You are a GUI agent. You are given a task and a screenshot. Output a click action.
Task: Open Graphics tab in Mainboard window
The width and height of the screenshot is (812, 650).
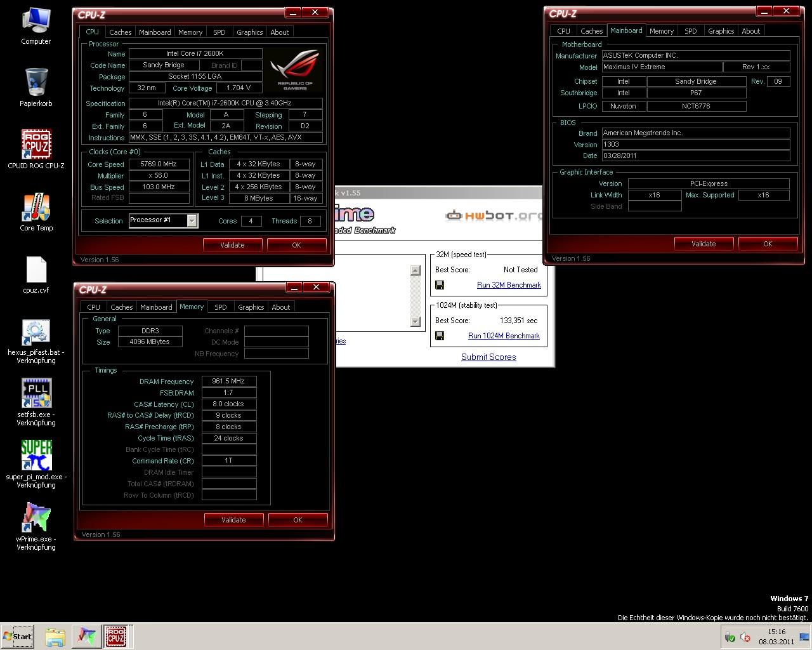[721, 31]
